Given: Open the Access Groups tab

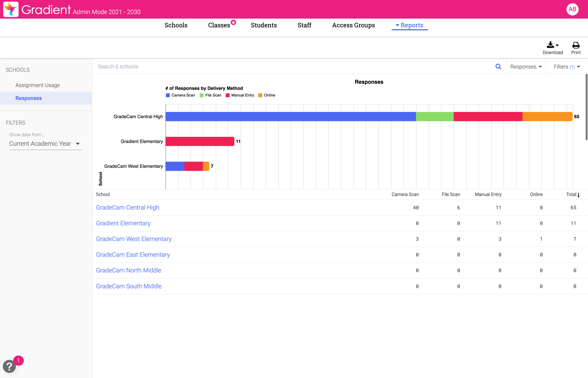Looking at the screenshot, I should tap(353, 25).
